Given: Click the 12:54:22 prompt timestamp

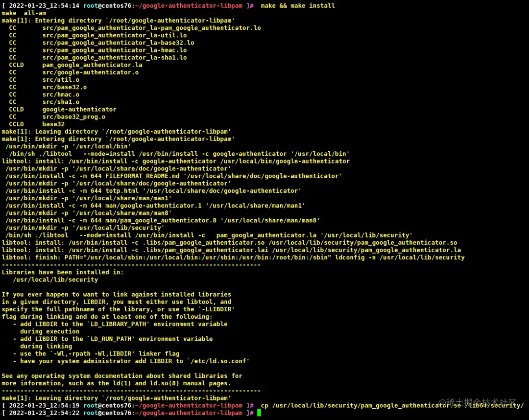Looking at the screenshot, I should click(x=44, y=414).
